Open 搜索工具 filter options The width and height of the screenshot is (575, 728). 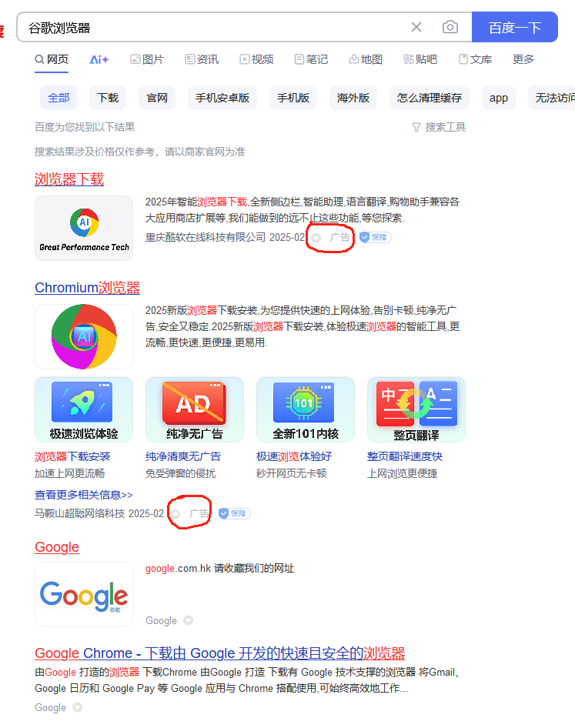[x=439, y=127]
